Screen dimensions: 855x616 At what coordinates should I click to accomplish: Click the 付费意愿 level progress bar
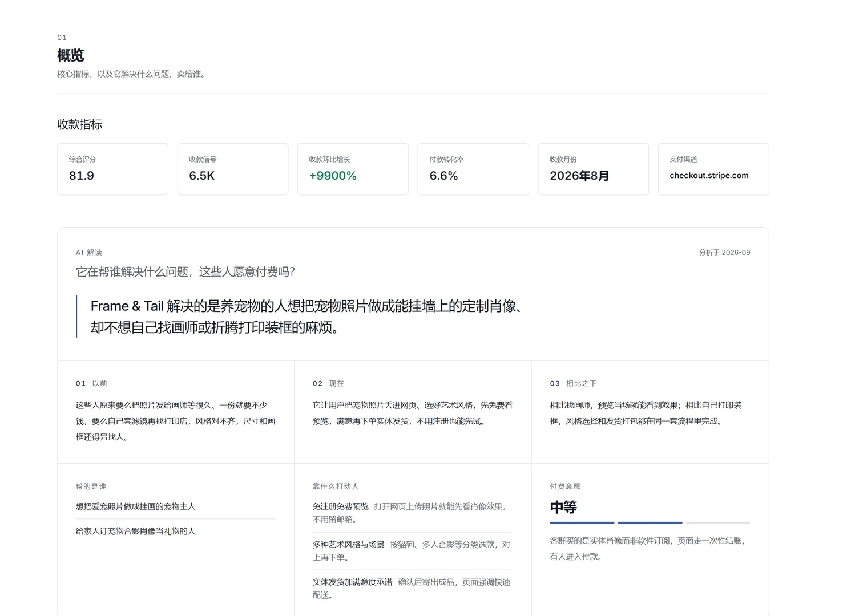tap(650, 522)
